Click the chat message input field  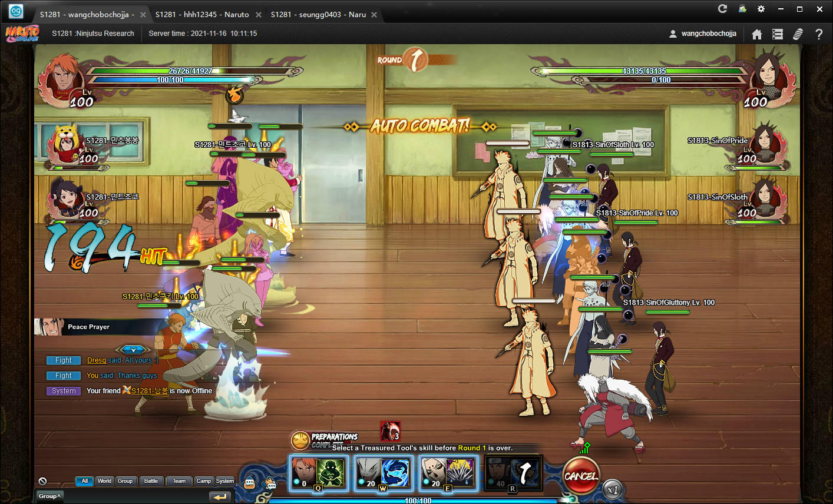[135, 496]
